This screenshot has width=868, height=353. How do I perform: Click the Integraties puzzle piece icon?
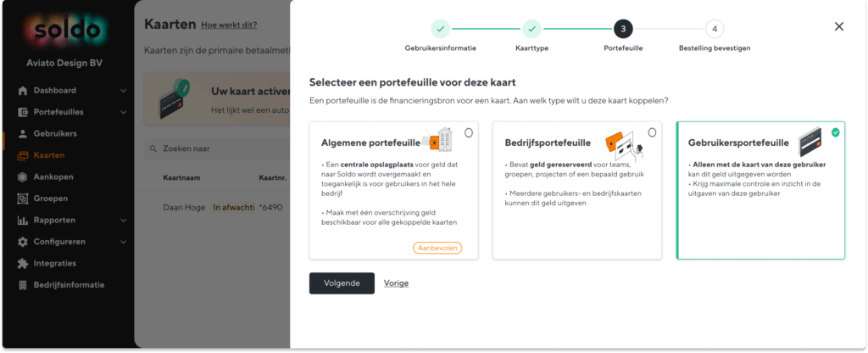[x=23, y=264]
